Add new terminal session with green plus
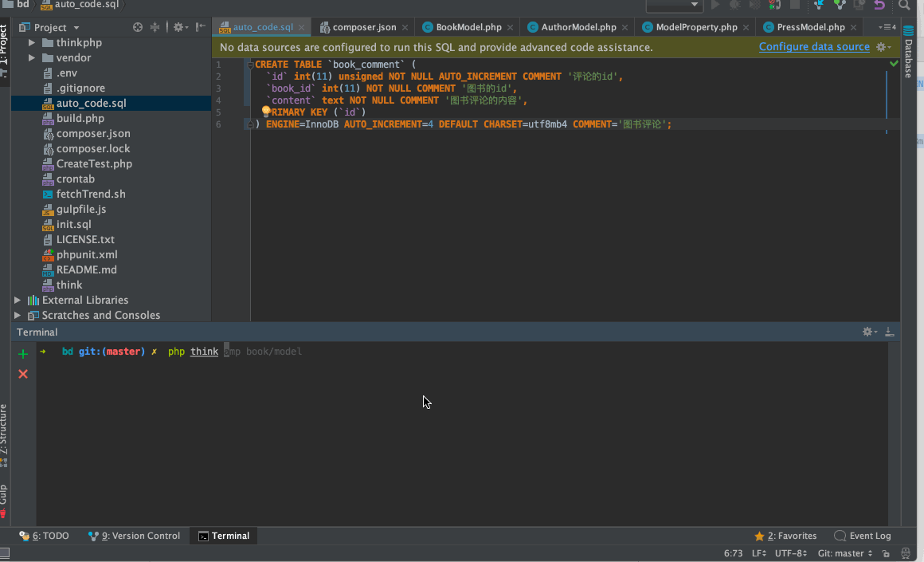Image resolution: width=924 pixels, height=562 pixels. (x=23, y=354)
